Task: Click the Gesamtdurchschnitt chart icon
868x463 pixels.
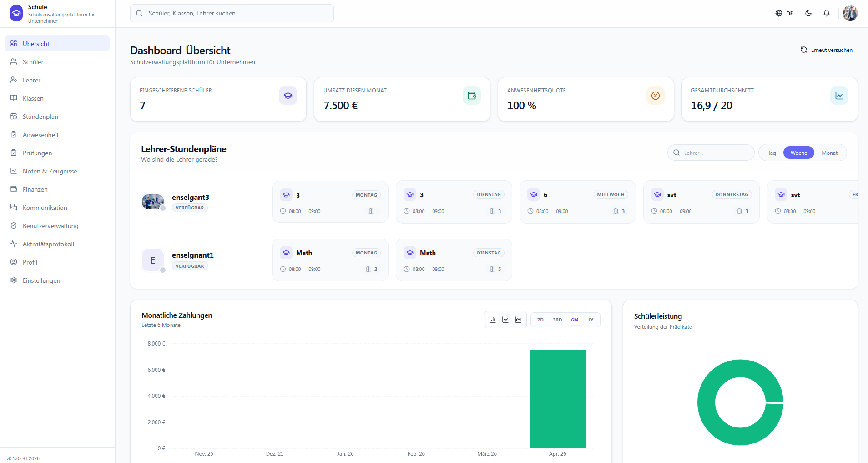Action: [x=839, y=96]
